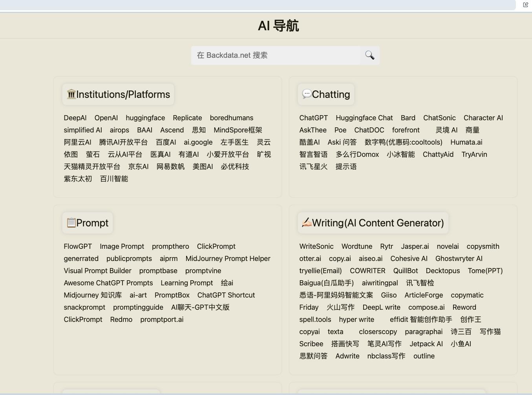Click the AI 导航 page title
This screenshot has height=395, width=532.
pos(278,26)
